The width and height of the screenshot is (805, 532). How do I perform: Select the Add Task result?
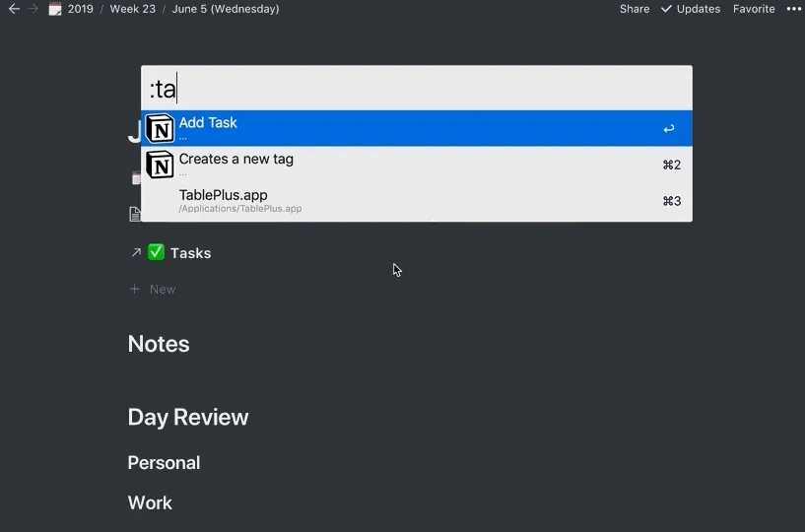tap(417, 128)
